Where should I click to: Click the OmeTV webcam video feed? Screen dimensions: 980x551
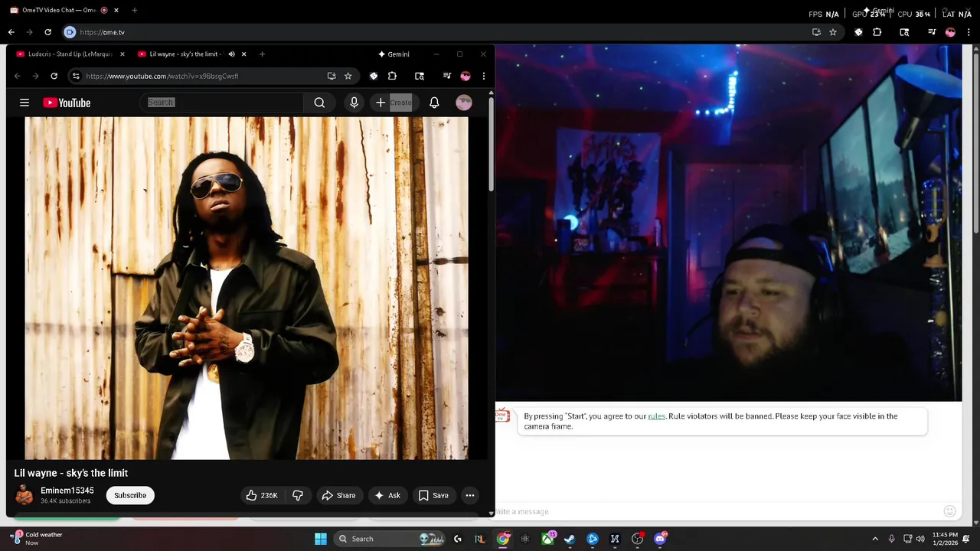point(728,223)
